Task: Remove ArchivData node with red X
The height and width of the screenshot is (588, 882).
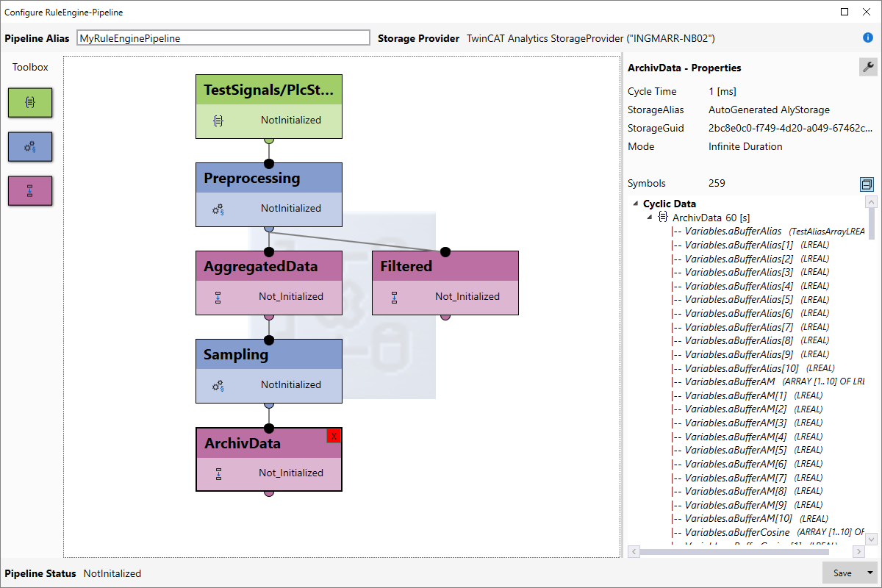Action: pyautogui.click(x=334, y=436)
